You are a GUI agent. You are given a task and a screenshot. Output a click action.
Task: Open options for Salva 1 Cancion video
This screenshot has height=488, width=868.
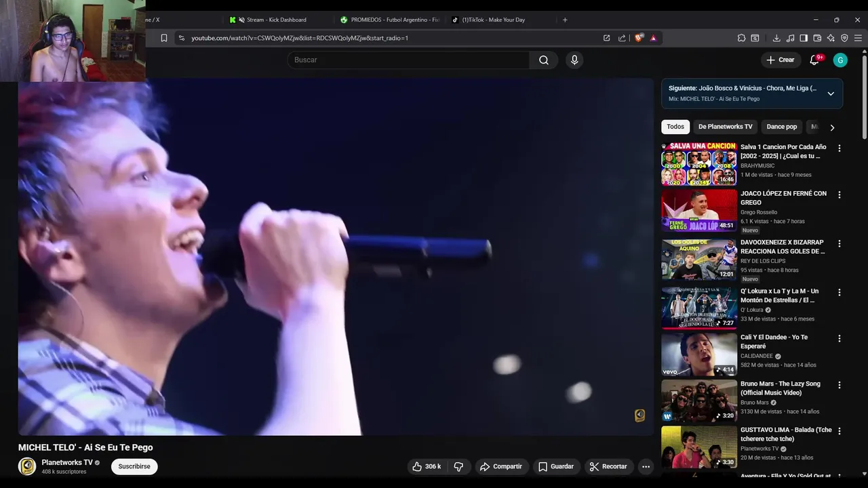click(x=840, y=148)
